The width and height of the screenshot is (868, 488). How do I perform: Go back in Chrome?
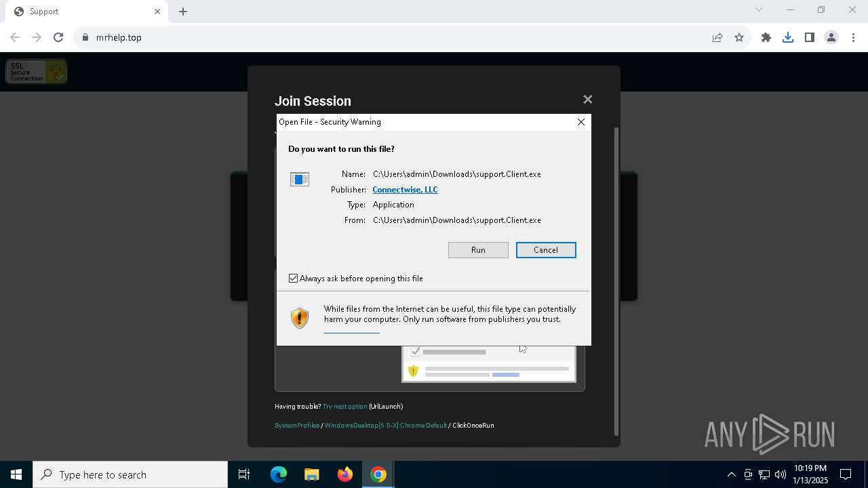click(x=15, y=37)
